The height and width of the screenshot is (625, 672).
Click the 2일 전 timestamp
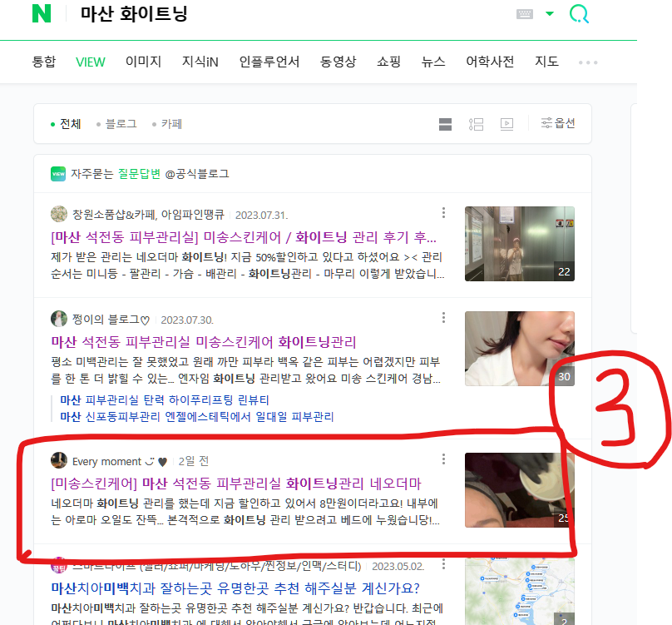(x=193, y=461)
